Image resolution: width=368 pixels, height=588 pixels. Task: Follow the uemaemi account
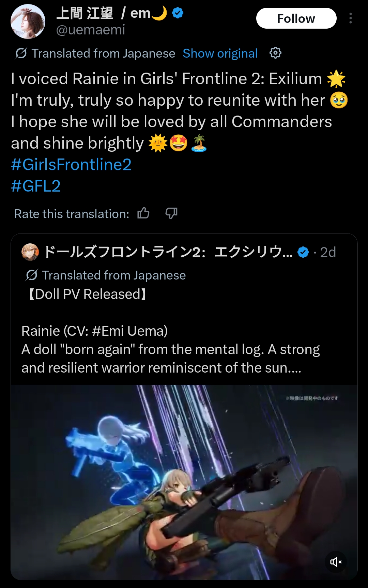point(296,18)
